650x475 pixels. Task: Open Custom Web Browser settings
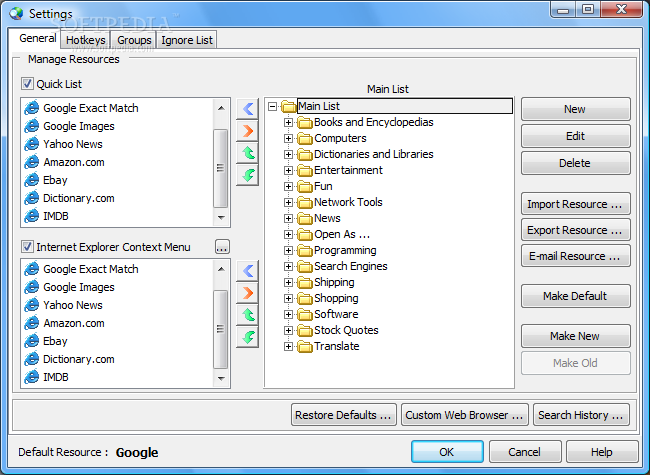(465, 415)
